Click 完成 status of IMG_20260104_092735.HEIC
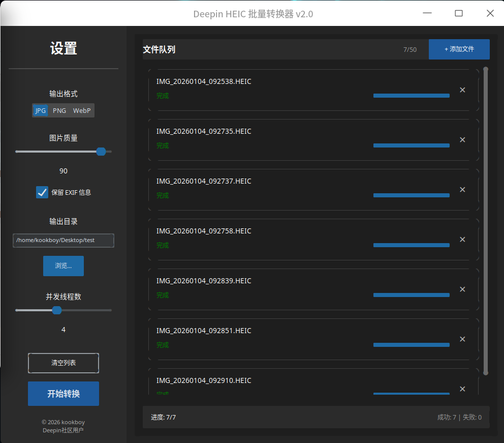This screenshot has width=504, height=443. 163,146
